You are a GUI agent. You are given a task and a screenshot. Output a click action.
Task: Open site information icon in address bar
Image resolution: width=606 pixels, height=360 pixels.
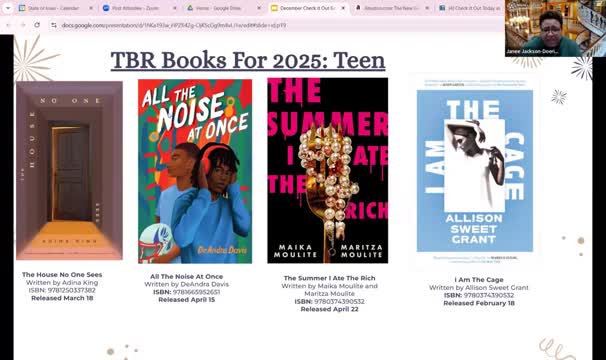coord(54,25)
